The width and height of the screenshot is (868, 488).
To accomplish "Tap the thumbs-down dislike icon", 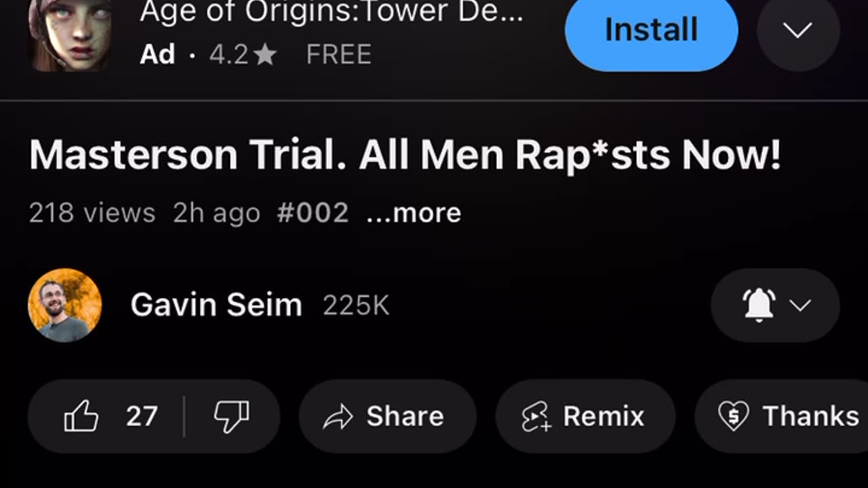I will (231, 416).
